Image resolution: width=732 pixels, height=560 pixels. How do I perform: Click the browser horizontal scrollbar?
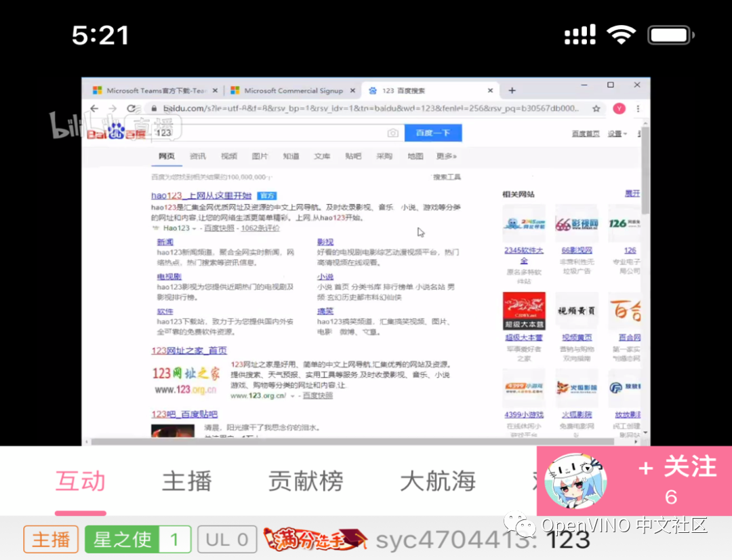(x=352, y=441)
